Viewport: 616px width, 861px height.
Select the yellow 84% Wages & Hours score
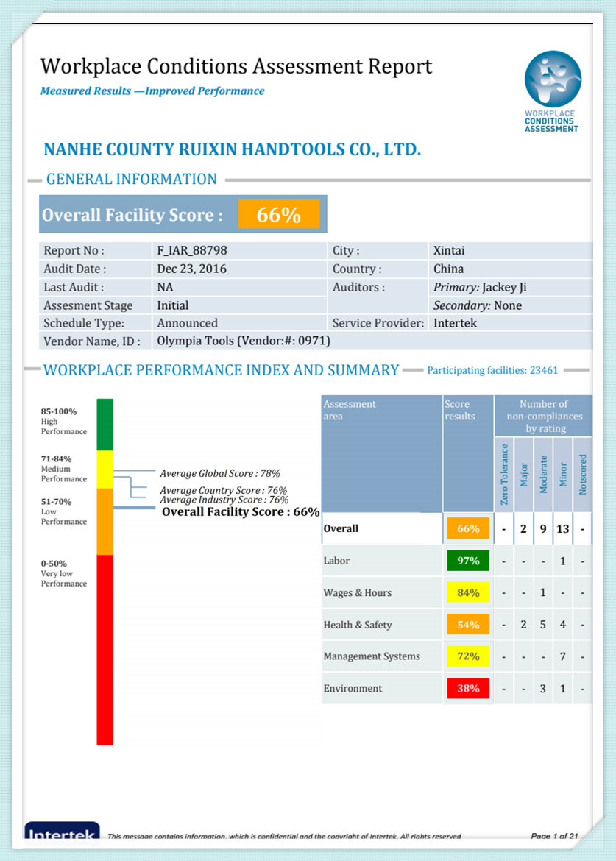[467, 593]
